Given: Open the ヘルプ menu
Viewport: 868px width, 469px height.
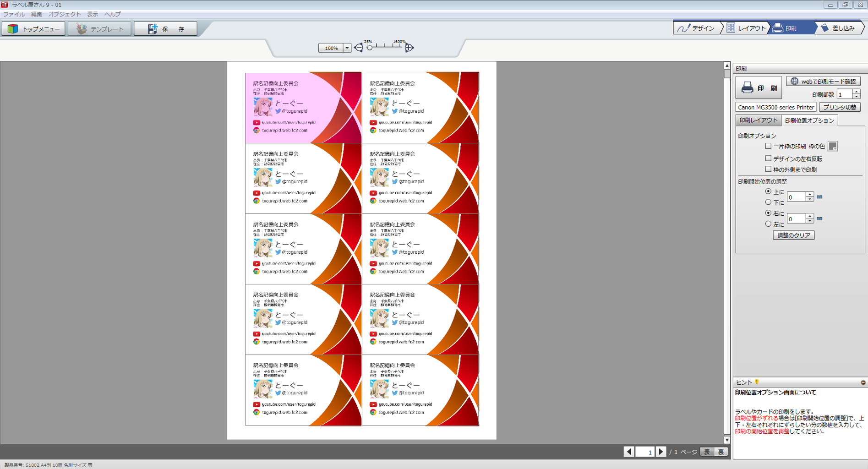Looking at the screenshot, I should [112, 14].
